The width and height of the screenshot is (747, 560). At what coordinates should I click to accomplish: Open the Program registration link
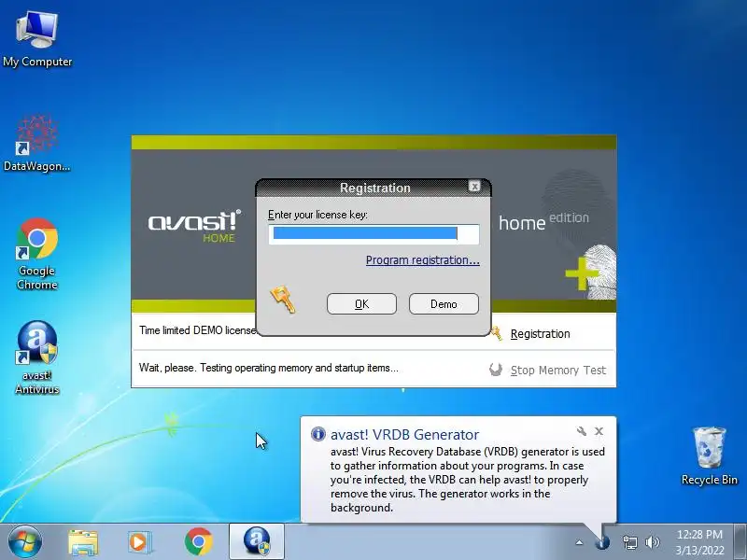coord(423,260)
